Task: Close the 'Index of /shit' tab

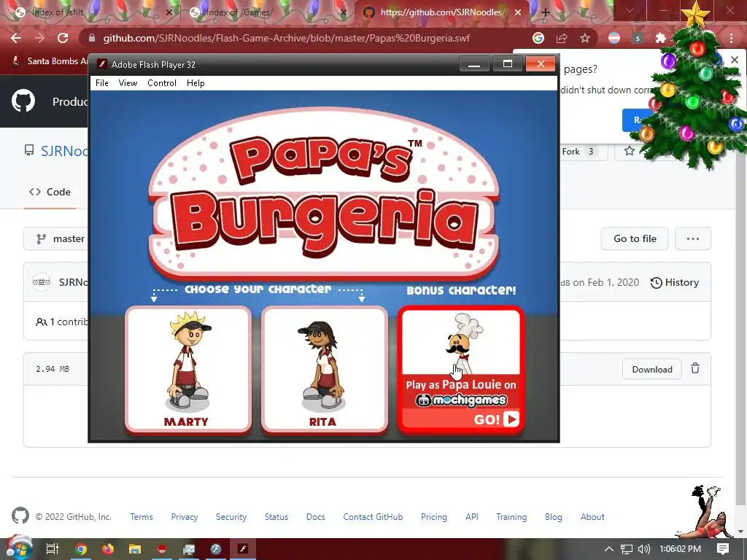Action: click(169, 12)
